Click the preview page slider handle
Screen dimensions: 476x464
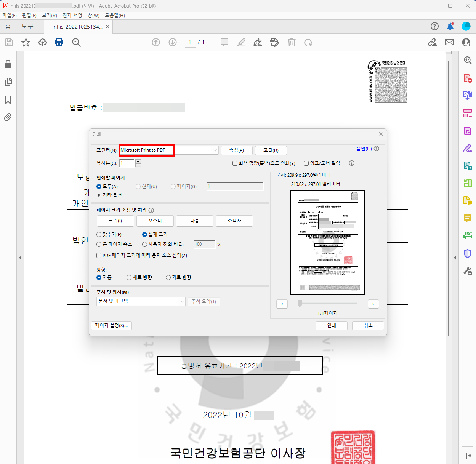tap(300, 303)
